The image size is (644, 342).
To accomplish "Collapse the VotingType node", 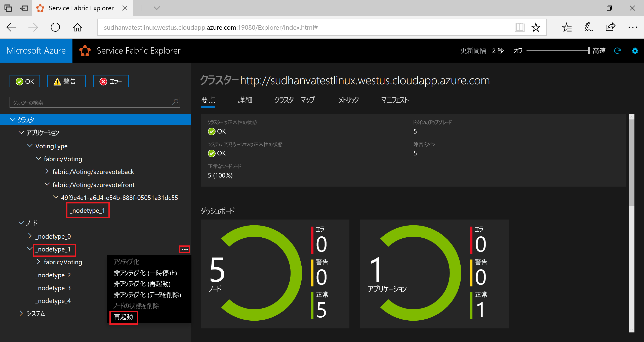I will point(30,146).
